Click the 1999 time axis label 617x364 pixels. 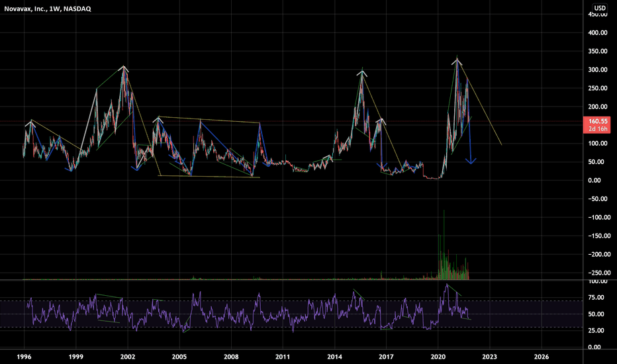[76, 357]
